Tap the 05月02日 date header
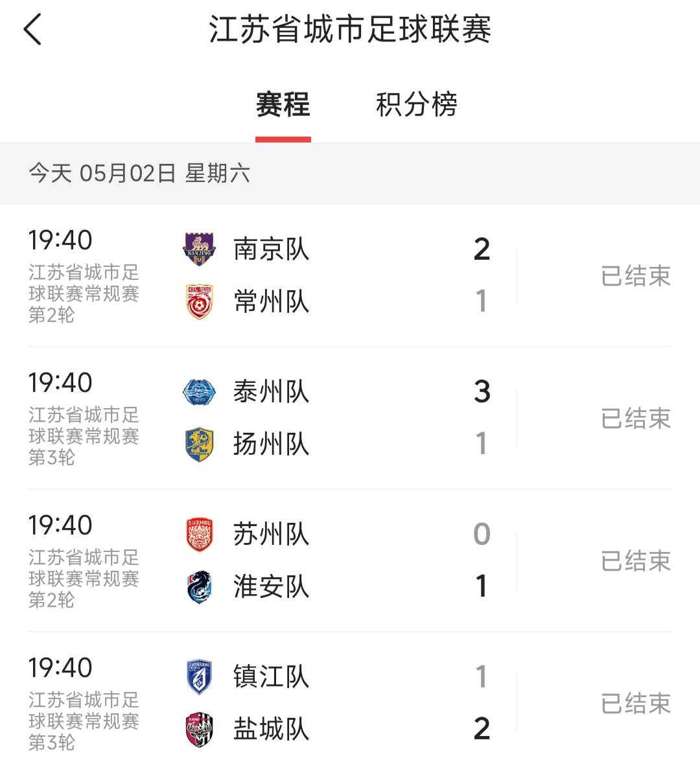700x762 pixels. click(x=139, y=173)
